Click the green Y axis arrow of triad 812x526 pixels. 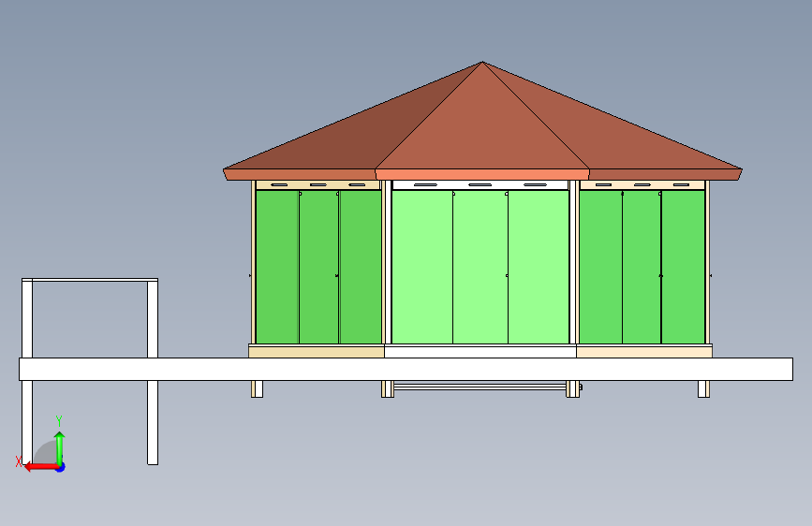click(x=60, y=448)
